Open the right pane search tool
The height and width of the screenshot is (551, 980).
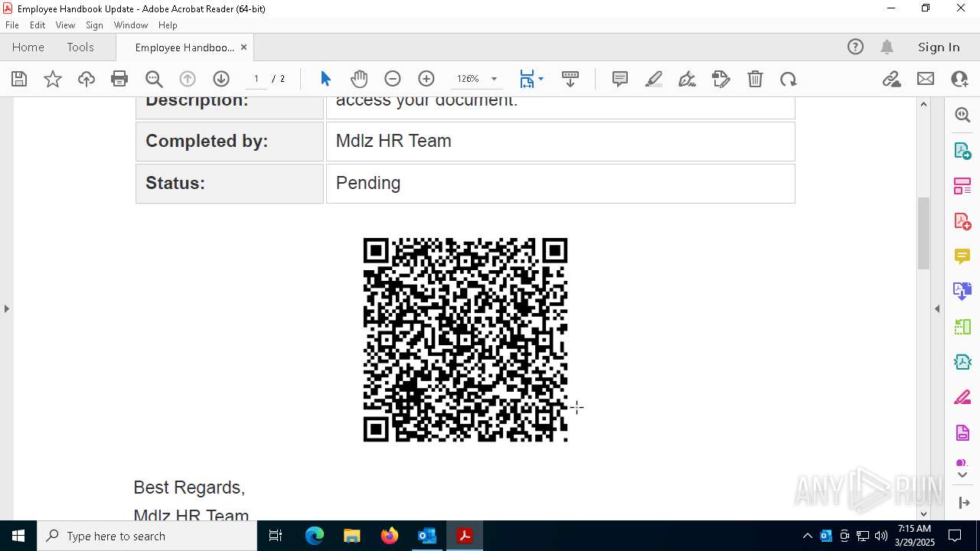point(962,115)
